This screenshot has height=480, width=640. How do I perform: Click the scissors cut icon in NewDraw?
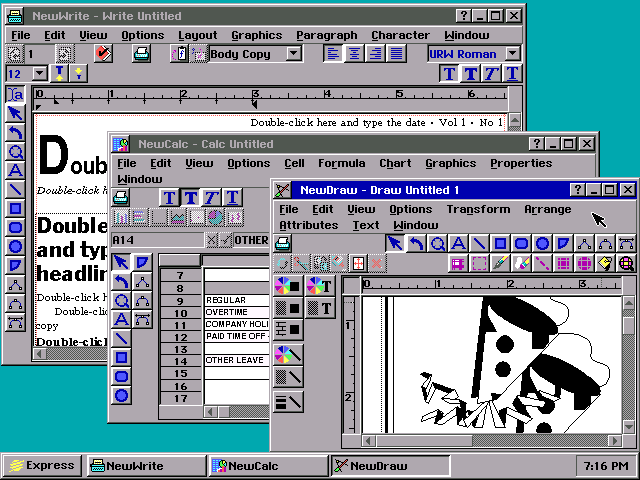pos(301,263)
